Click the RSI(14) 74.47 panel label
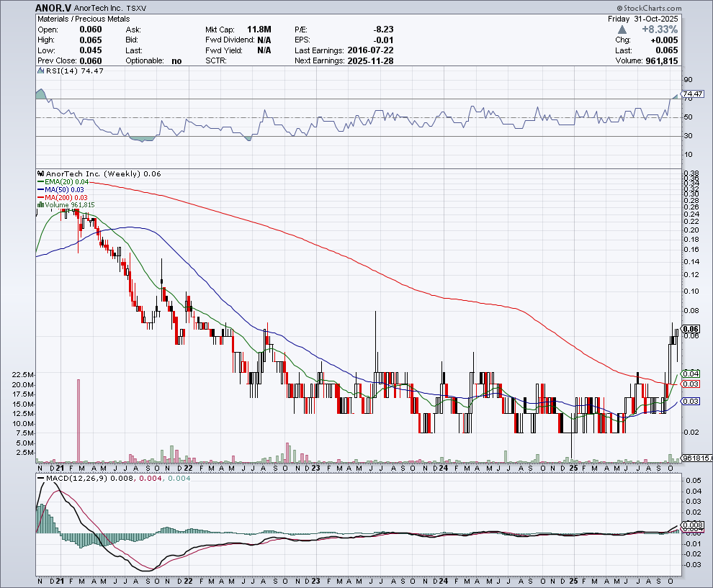The image size is (713, 588). 75,71
